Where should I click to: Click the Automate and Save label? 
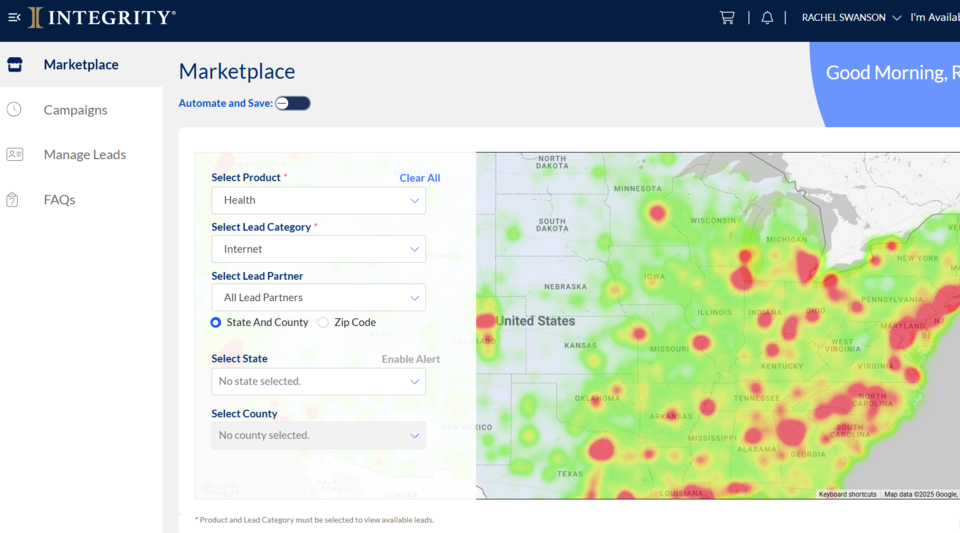[x=225, y=103]
